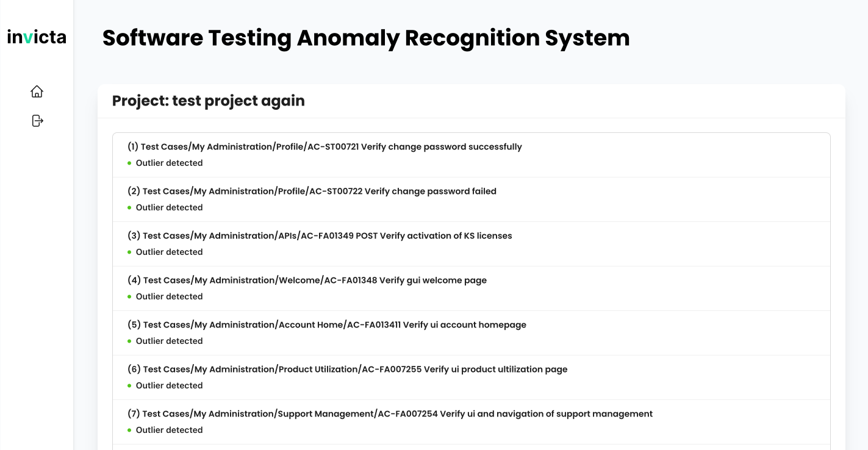Open AC-FA007255 product utilization page test case
868x450 pixels.
(x=348, y=370)
